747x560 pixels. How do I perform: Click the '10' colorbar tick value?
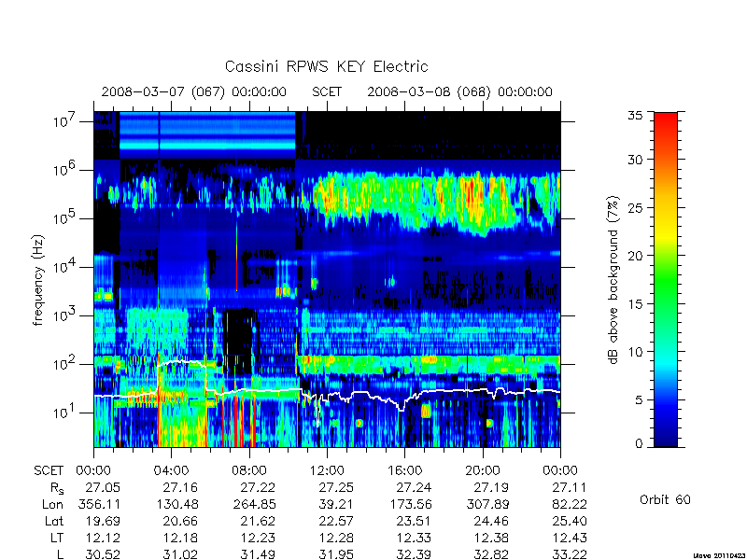[635, 352]
